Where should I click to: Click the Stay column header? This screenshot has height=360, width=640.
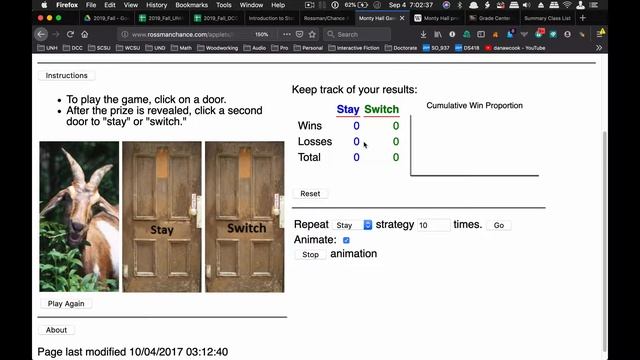(348, 109)
